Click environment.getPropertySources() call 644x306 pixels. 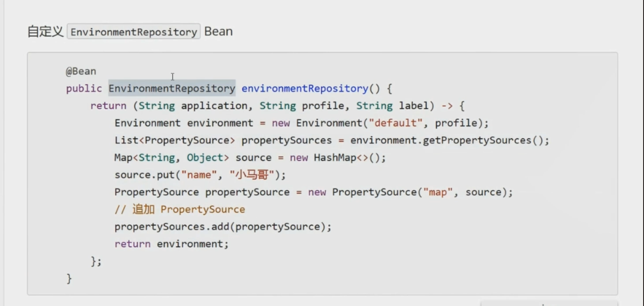coord(450,140)
